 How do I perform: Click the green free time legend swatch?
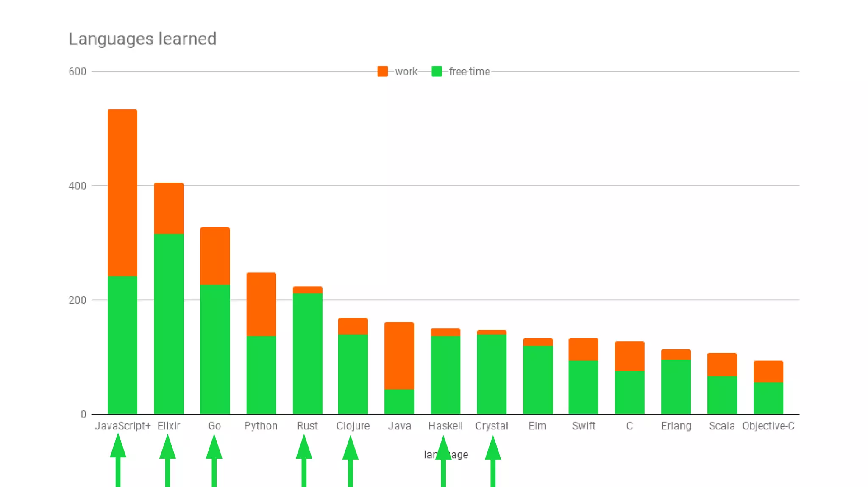coord(437,72)
